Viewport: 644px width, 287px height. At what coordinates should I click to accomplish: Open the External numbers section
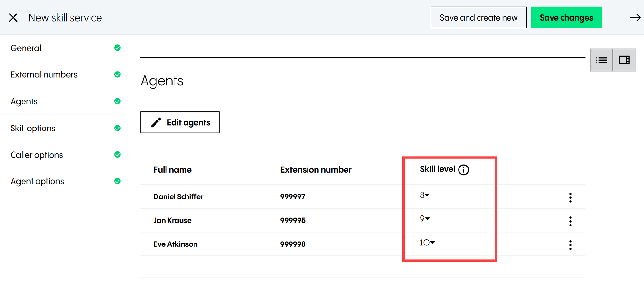[x=44, y=75]
